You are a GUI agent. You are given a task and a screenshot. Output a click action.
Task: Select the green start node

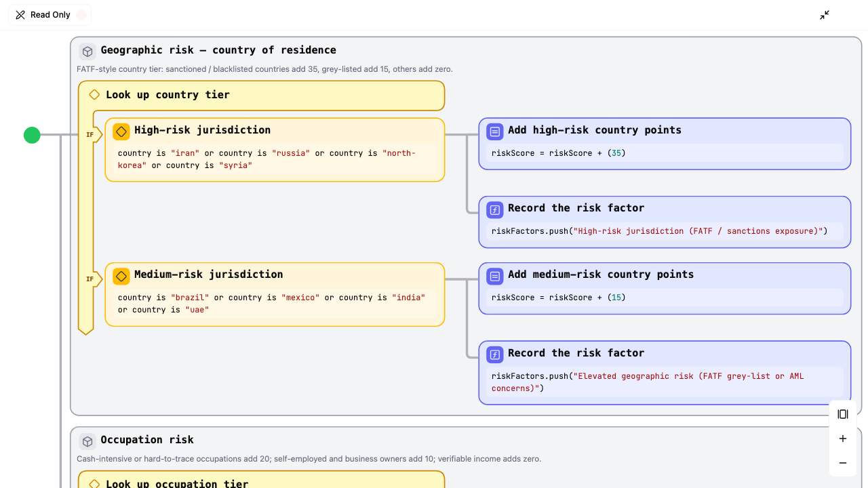point(32,135)
